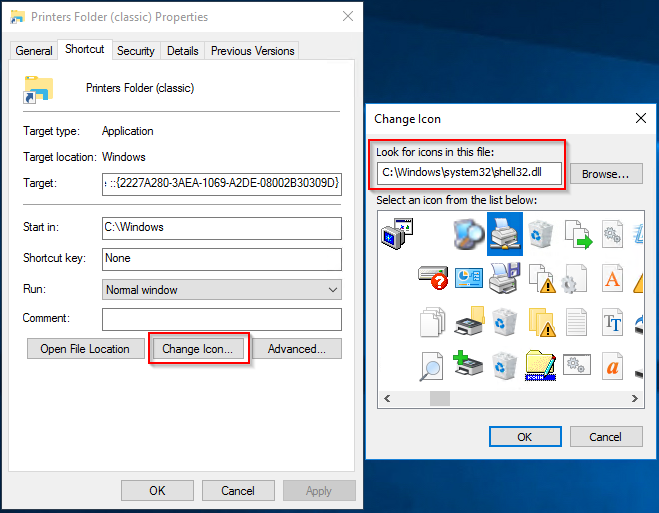
Task: Select the highlighted printer icon in list
Action: click(505, 234)
